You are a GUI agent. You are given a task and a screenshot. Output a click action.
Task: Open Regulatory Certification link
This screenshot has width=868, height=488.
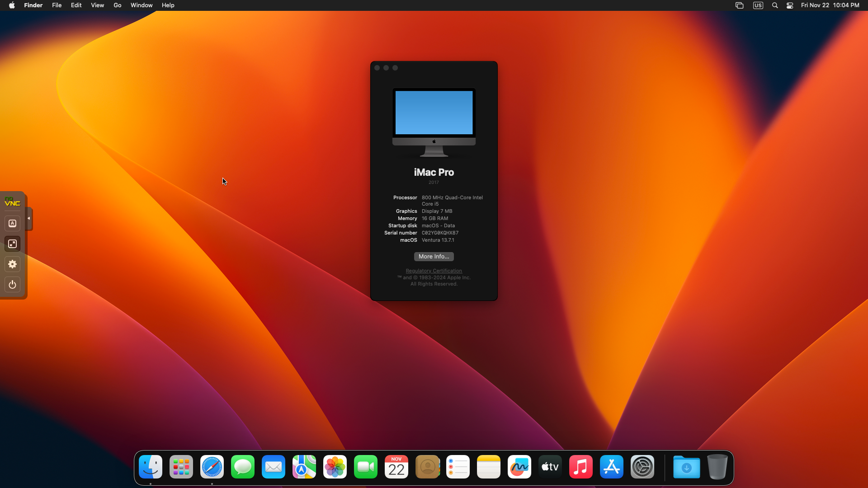(434, 271)
